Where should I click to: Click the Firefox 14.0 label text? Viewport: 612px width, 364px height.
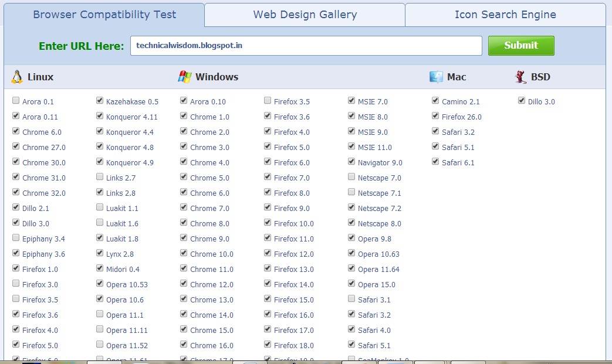point(293,284)
